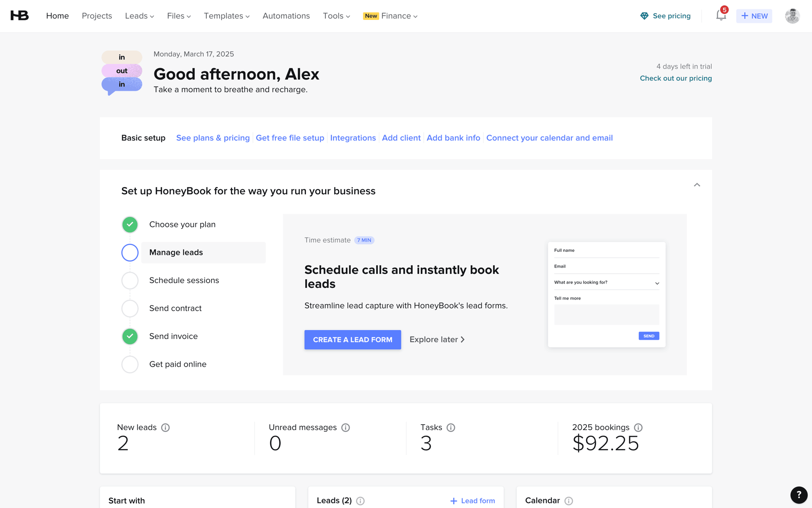
Task: Open the Get paid online step
Action: click(x=178, y=364)
